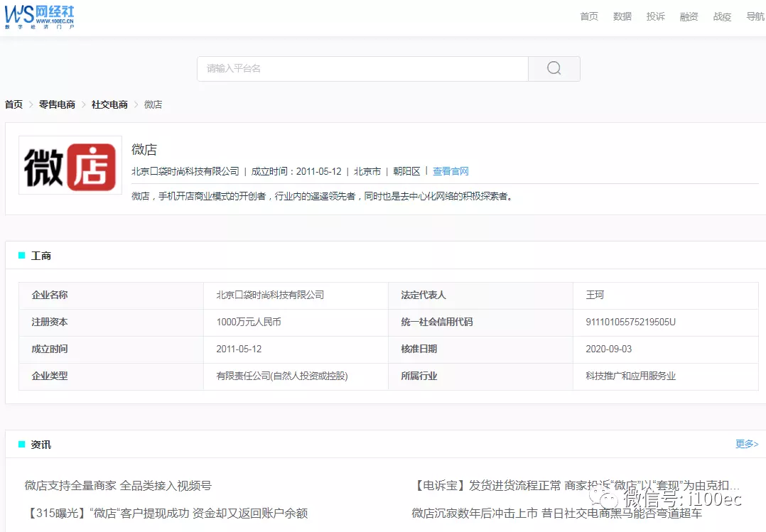Go to 首页 in the breadcrumb
The height and width of the screenshot is (532, 766).
[x=14, y=104]
